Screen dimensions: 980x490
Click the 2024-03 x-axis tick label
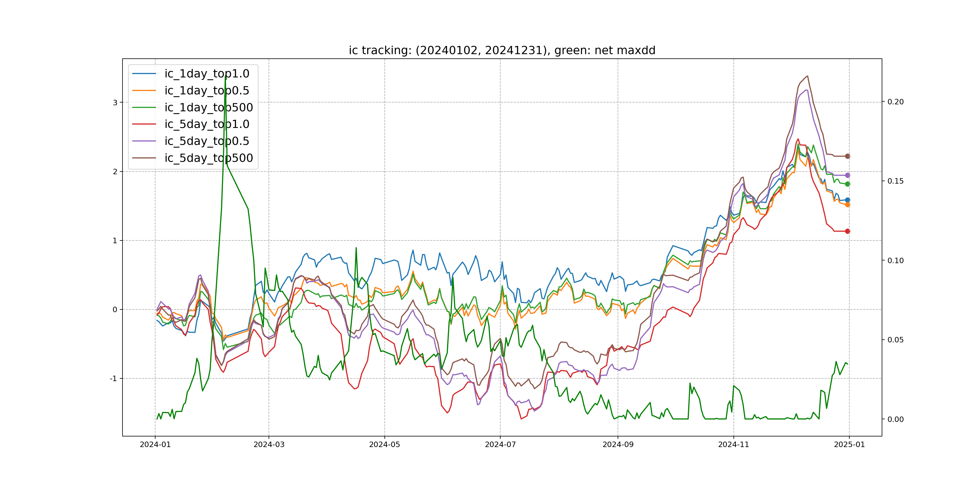click(x=269, y=445)
